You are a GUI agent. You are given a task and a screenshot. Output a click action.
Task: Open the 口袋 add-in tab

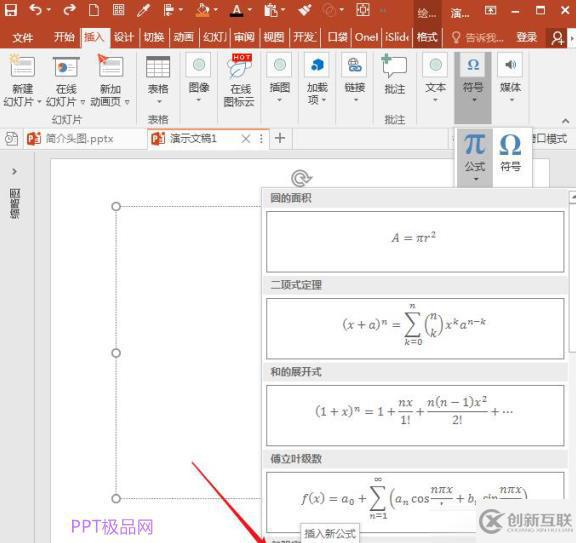tap(337, 37)
